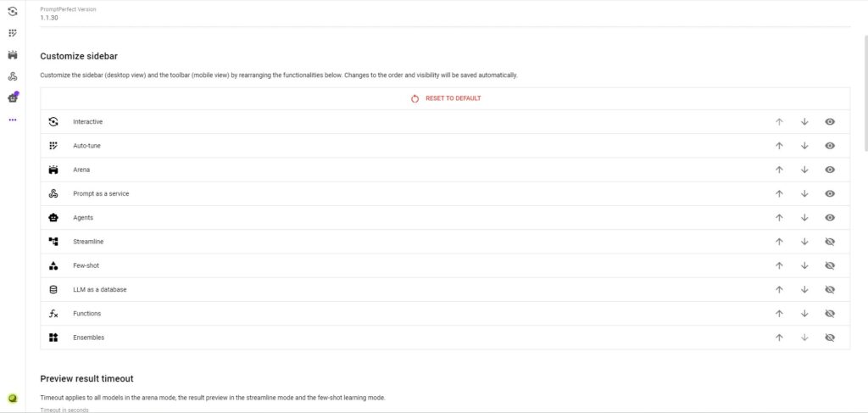Open Prompt as a service in sidebar
The image size is (868, 413).
point(12,76)
